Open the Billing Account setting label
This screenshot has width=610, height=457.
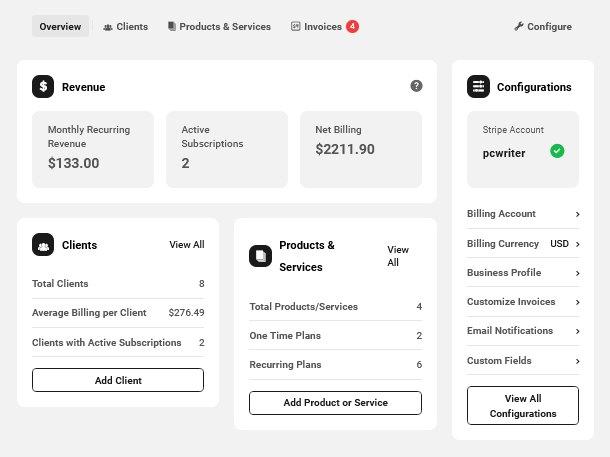[x=501, y=214]
